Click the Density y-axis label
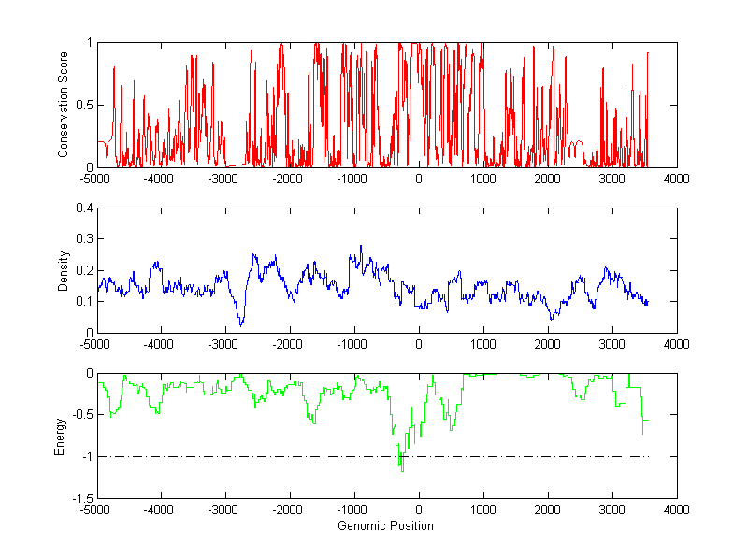The image size is (748, 560). [64, 270]
